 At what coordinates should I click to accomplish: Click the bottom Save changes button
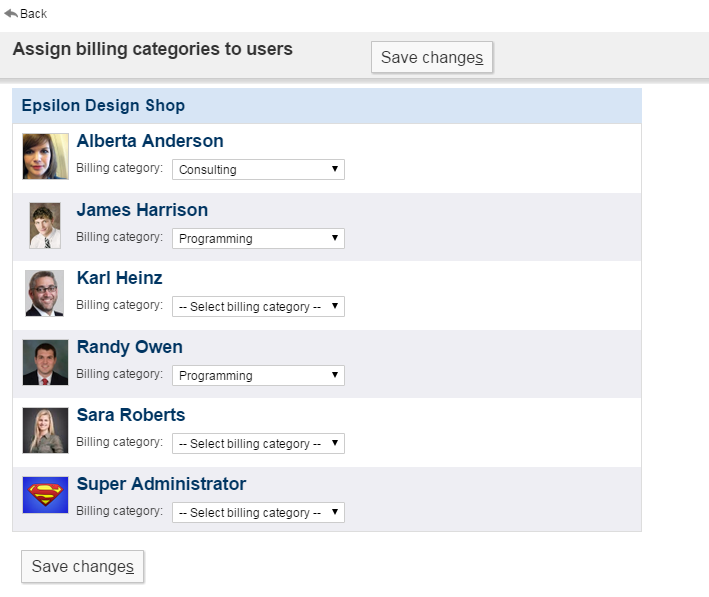point(82,566)
